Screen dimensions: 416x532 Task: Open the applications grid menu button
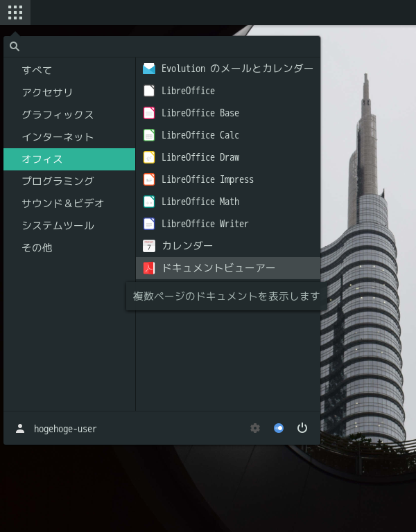pos(15,12)
